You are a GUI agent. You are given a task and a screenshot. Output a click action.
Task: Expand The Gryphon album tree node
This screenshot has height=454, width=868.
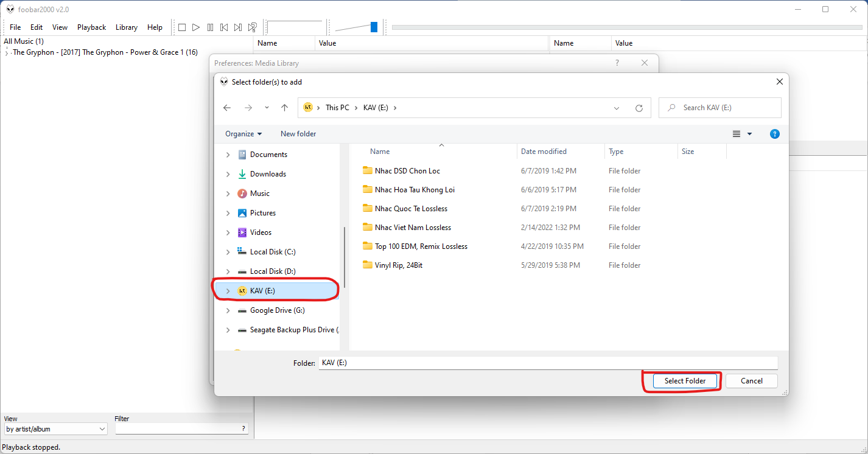pyautogui.click(x=7, y=53)
